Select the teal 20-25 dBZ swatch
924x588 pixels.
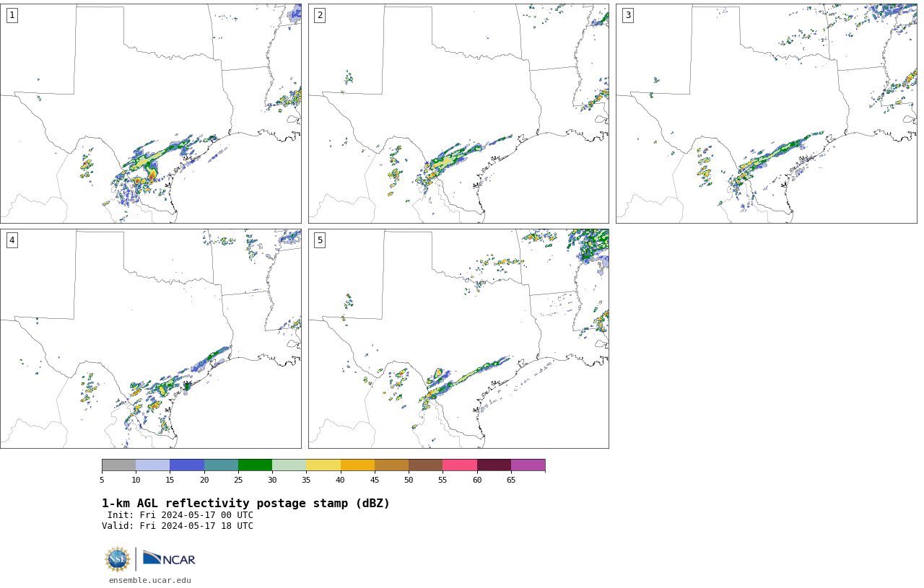pyautogui.click(x=221, y=465)
